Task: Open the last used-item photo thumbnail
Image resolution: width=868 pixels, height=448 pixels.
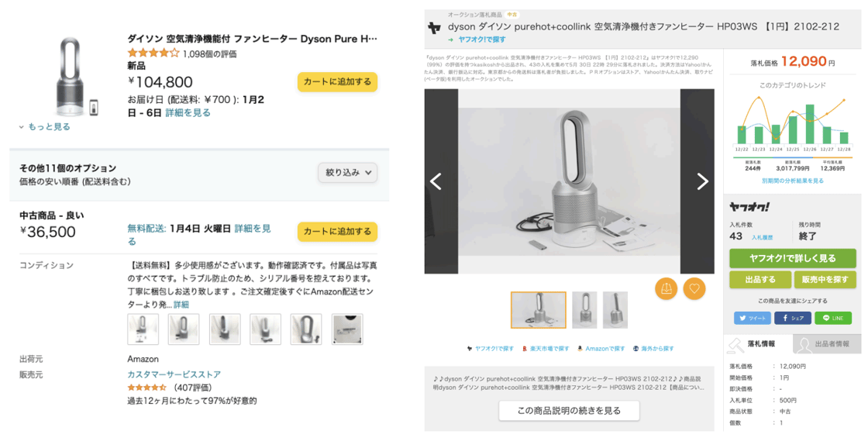Action: [347, 329]
